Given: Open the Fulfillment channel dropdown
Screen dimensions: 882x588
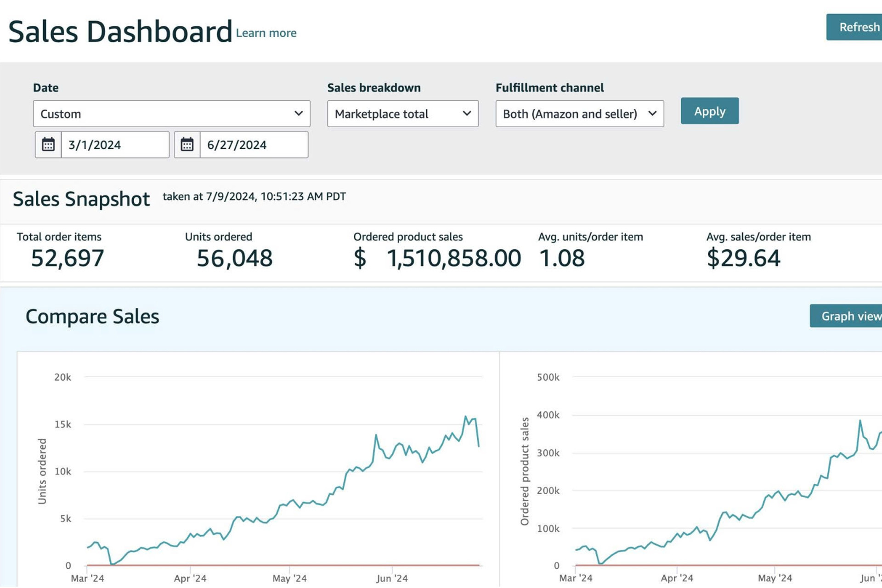Looking at the screenshot, I should (579, 114).
